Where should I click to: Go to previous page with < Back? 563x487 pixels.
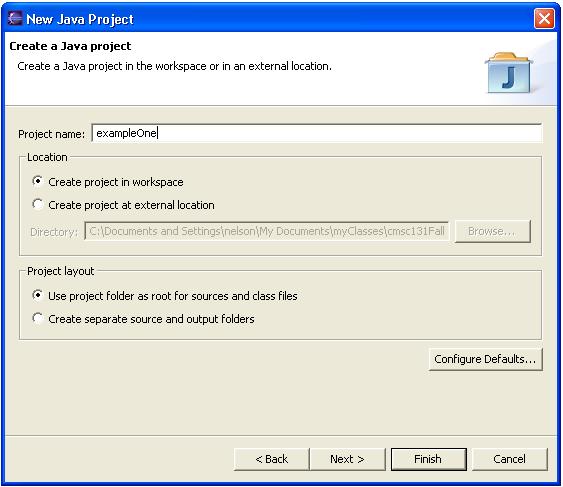271,459
